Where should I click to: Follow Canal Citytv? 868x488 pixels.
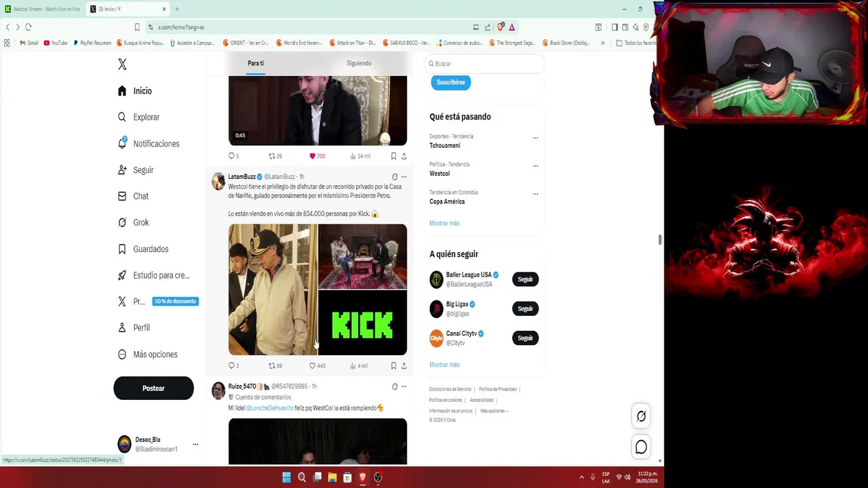tap(525, 338)
